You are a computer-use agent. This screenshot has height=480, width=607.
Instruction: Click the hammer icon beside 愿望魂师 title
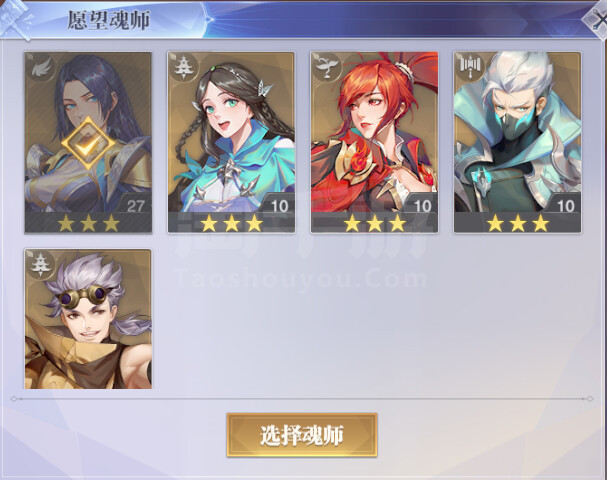15,19
